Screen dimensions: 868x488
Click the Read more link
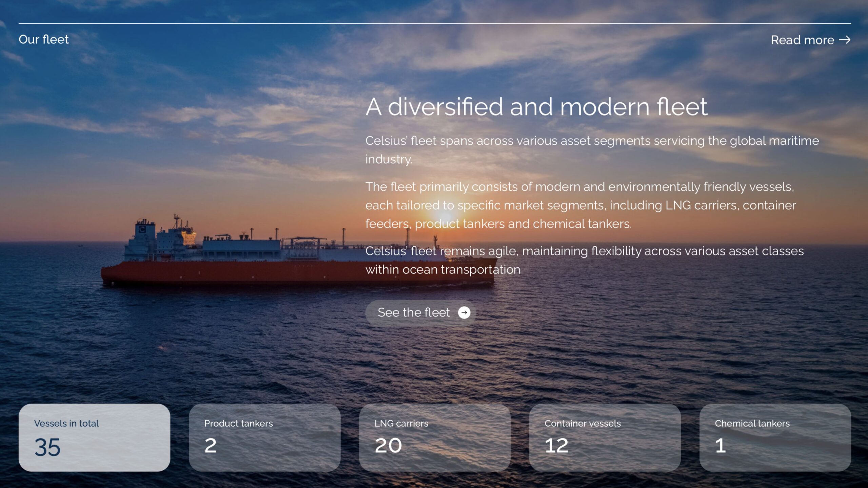811,40
